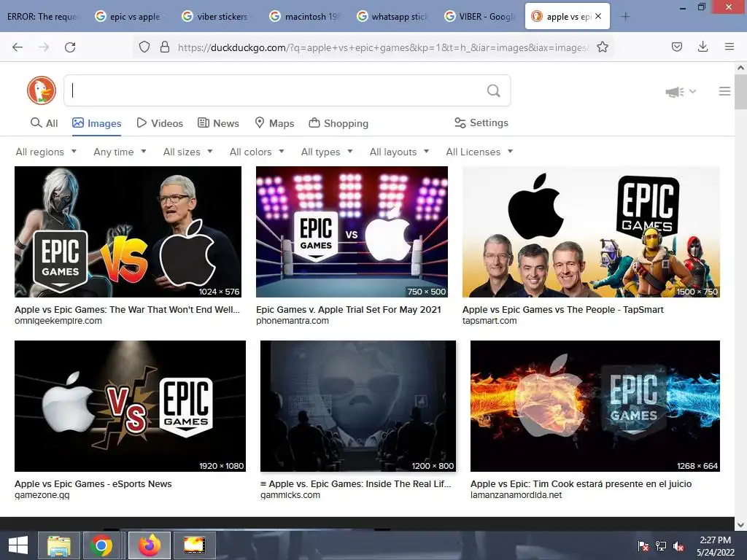Reload the page with the refresh icon
The image size is (747, 560).
tap(70, 47)
